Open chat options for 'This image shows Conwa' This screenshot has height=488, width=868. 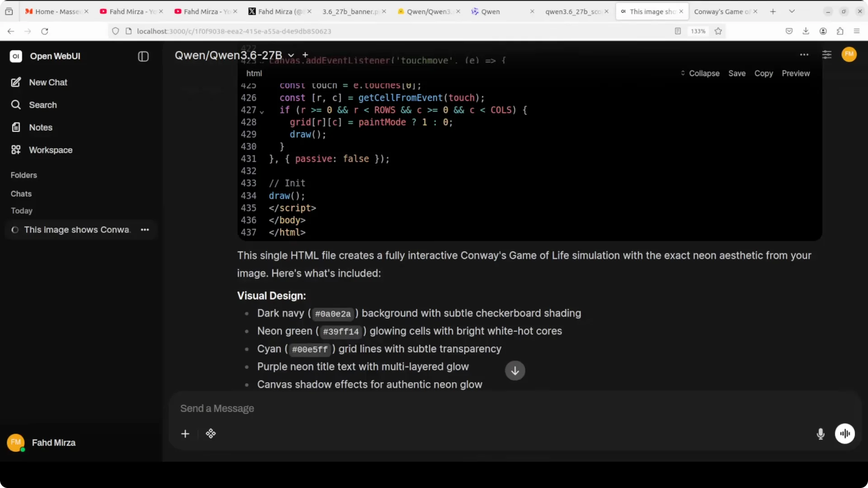[x=145, y=230]
